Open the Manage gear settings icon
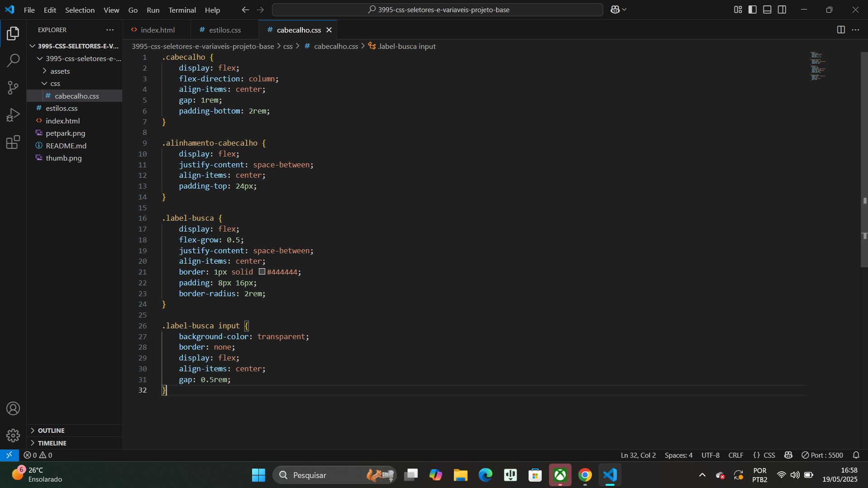 pyautogui.click(x=13, y=436)
